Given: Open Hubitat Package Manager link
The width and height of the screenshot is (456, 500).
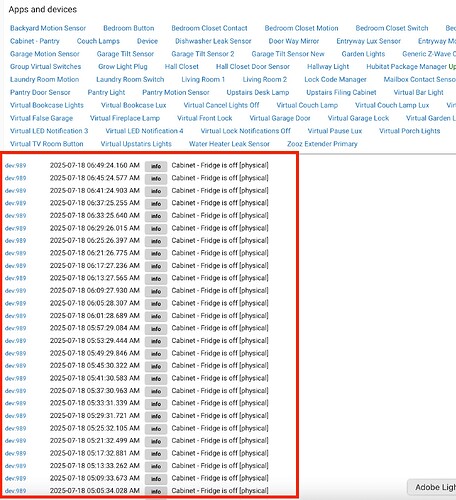Looking at the screenshot, I should (406, 67).
